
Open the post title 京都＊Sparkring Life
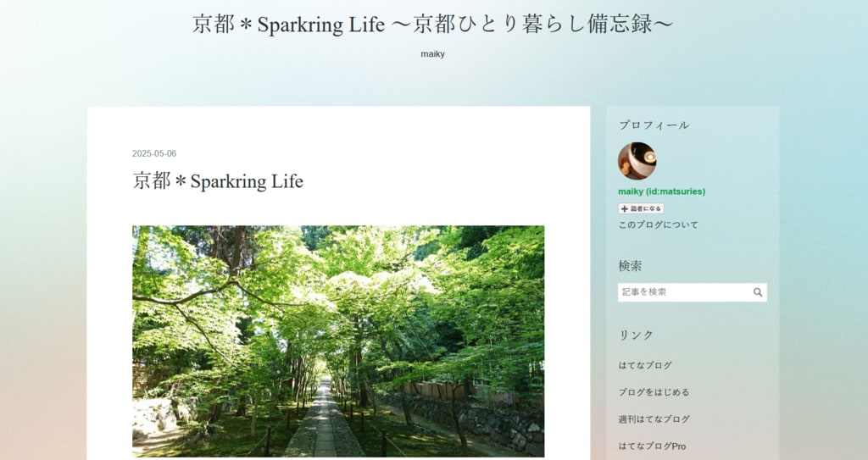pyautogui.click(x=218, y=181)
